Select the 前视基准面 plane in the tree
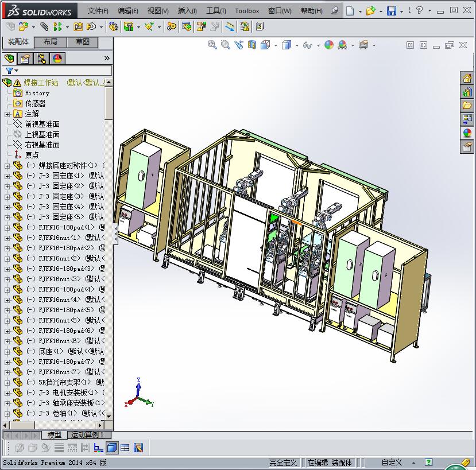476x470 pixels. tap(42, 124)
